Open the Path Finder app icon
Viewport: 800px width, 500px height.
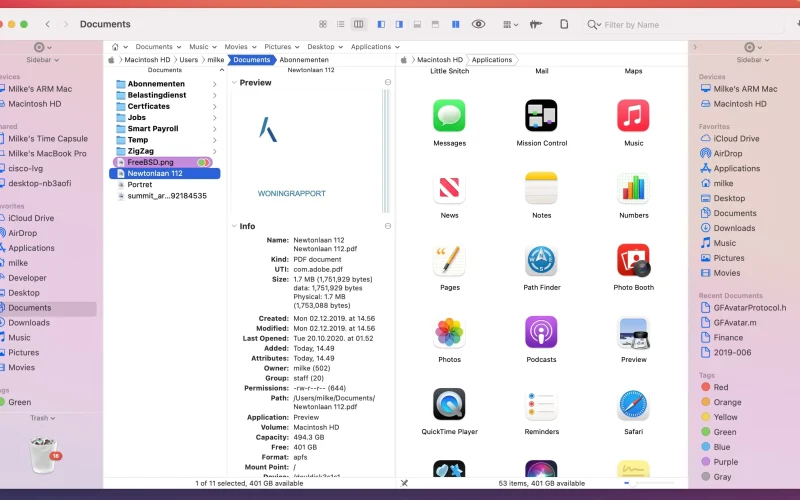[x=541, y=260]
